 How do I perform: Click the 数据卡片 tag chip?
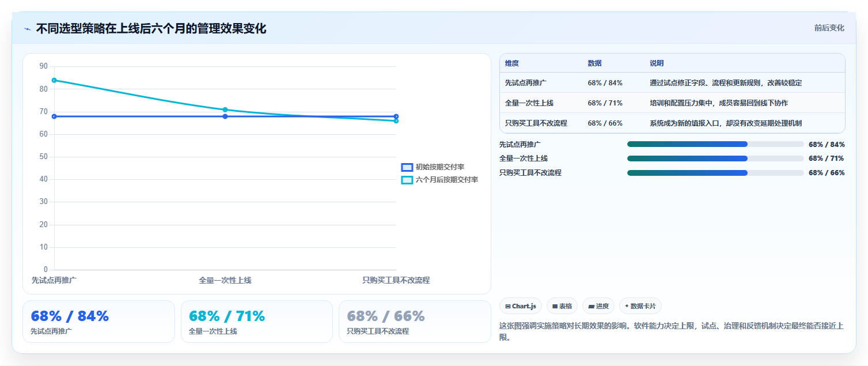tap(640, 306)
